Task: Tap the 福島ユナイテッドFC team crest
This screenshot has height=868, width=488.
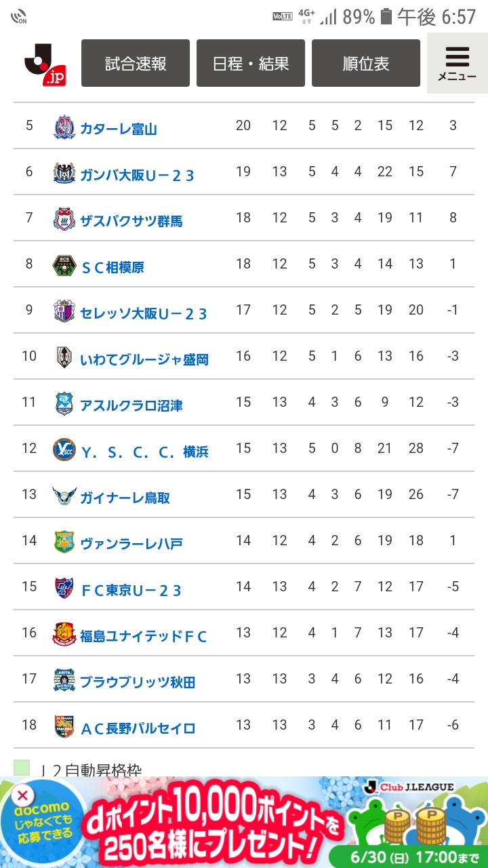Action: click(64, 635)
